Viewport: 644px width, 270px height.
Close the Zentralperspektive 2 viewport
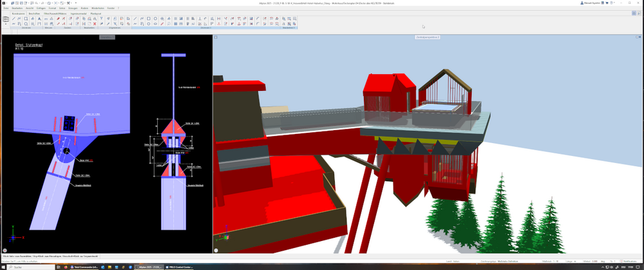639,38
